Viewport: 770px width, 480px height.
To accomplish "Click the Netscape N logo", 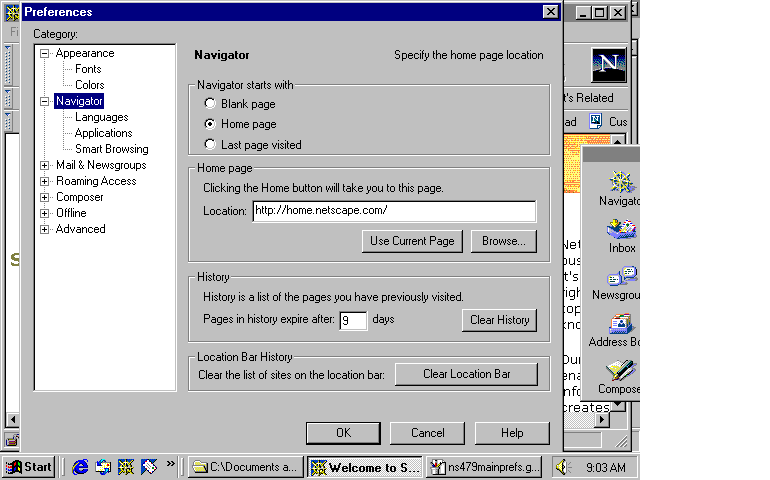I will [x=609, y=65].
